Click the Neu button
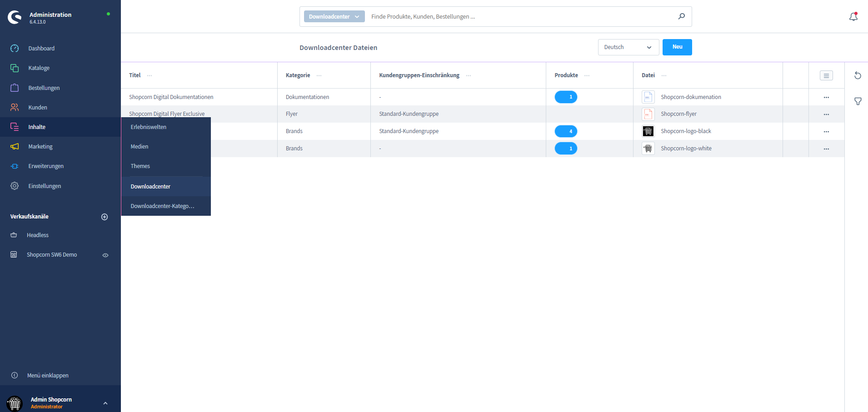This screenshot has width=868, height=412. coord(677,47)
